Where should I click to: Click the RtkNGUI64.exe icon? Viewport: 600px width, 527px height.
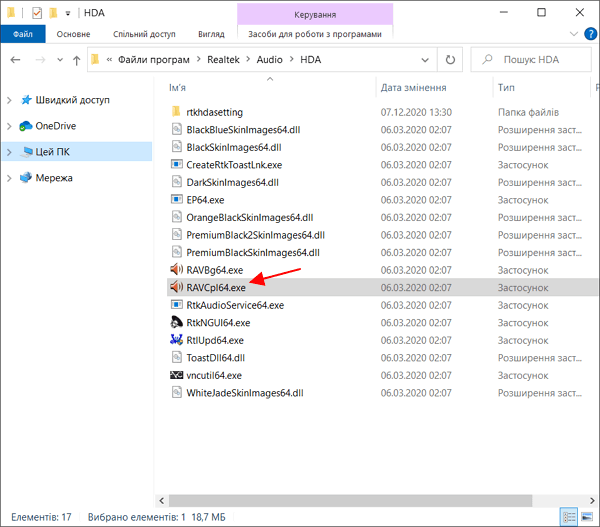(x=176, y=322)
